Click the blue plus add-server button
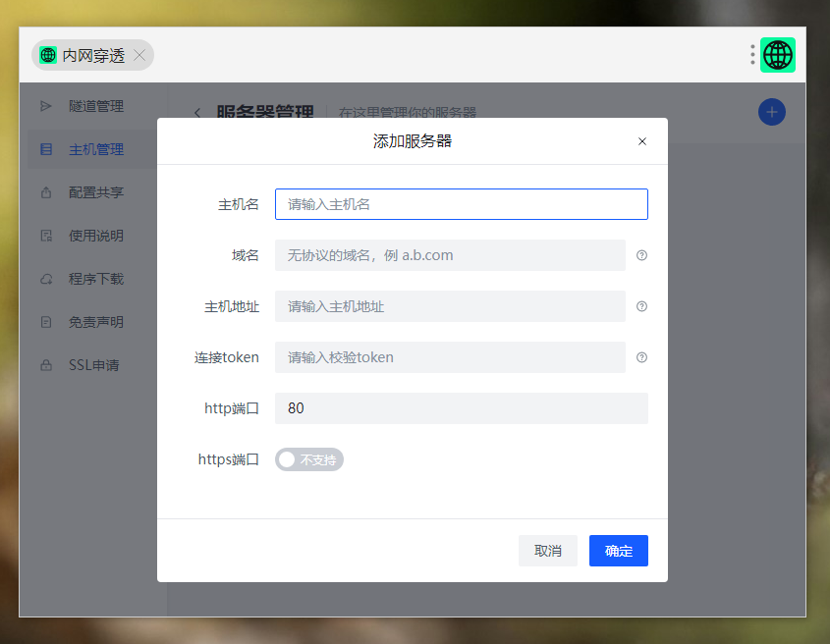Screen dimensions: 830x644 (x=772, y=112)
